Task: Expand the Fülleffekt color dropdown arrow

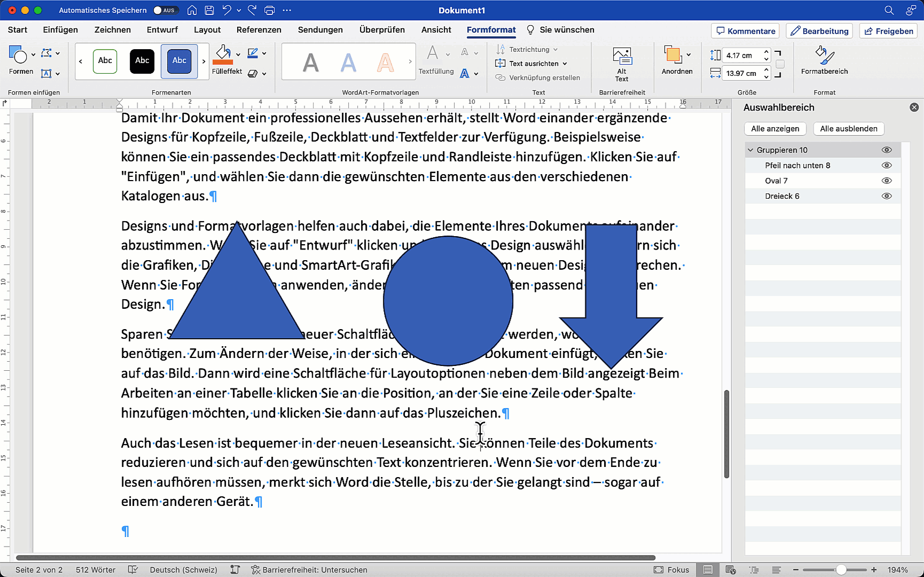Action: pos(238,54)
